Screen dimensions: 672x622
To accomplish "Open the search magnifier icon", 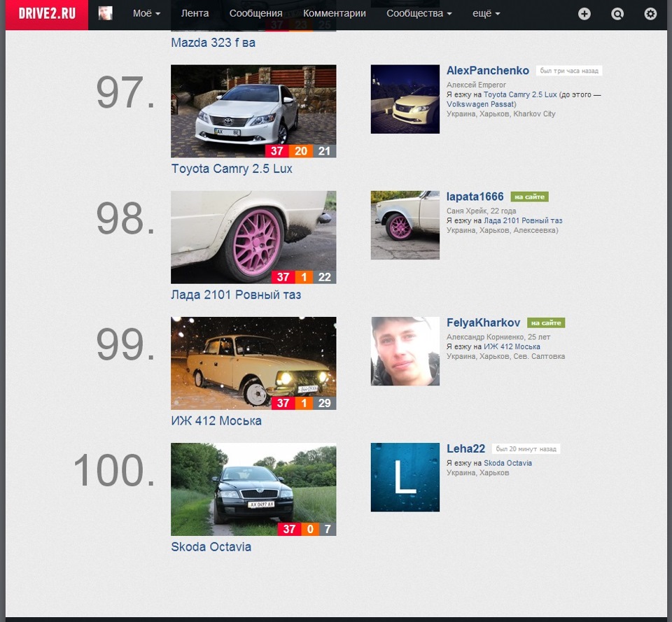I will pos(617,14).
